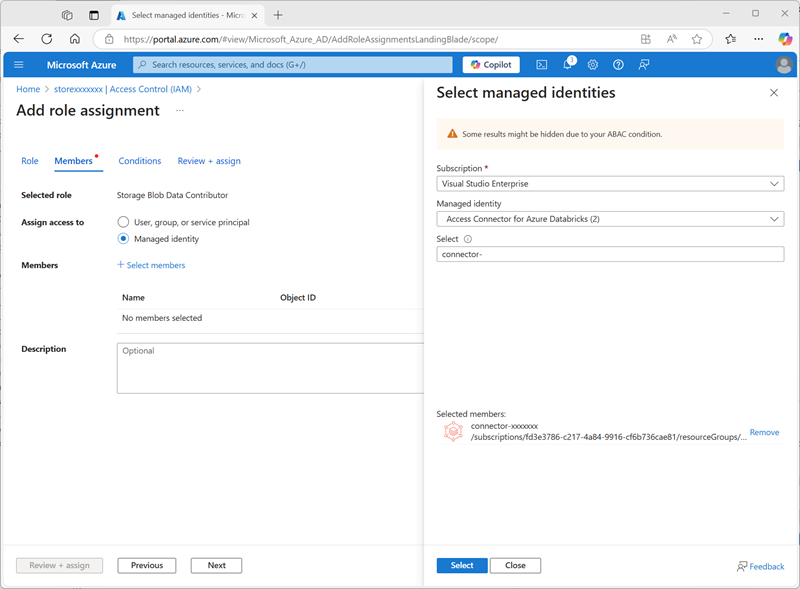Click the Microsoft Azure logo text
This screenshot has height=589, width=800.
(x=82, y=65)
